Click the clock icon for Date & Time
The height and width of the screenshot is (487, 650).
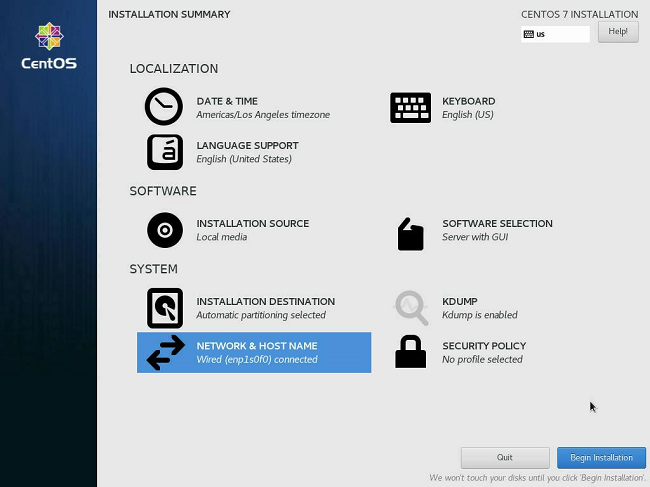click(164, 107)
